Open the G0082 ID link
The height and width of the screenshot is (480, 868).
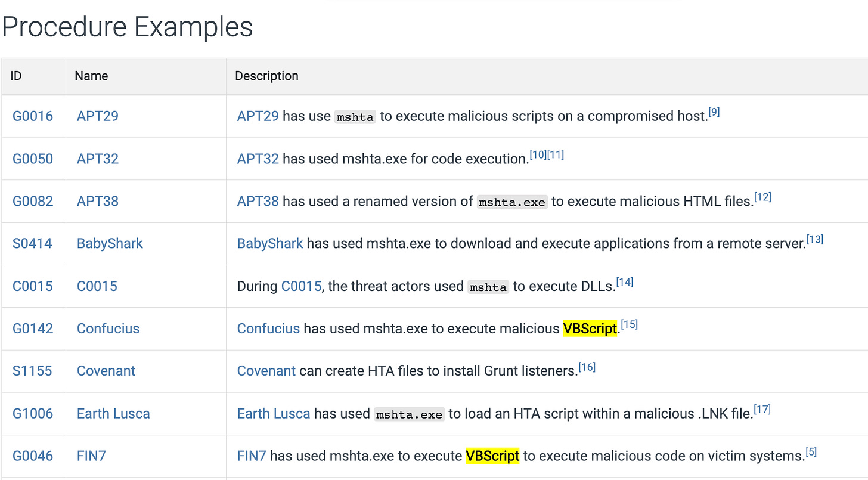point(33,202)
